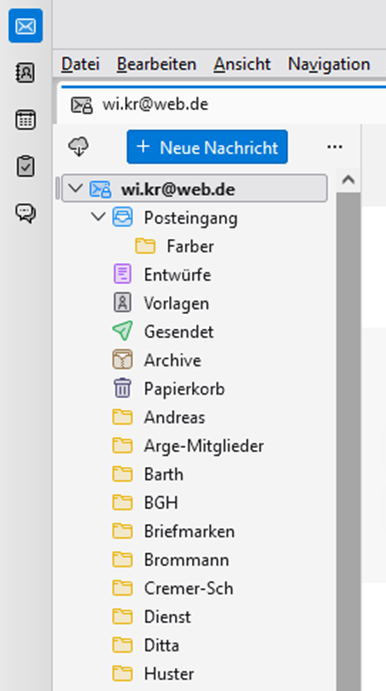Click the folder list scroll-up arrow
This screenshot has height=691, width=386.
(349, 180)
